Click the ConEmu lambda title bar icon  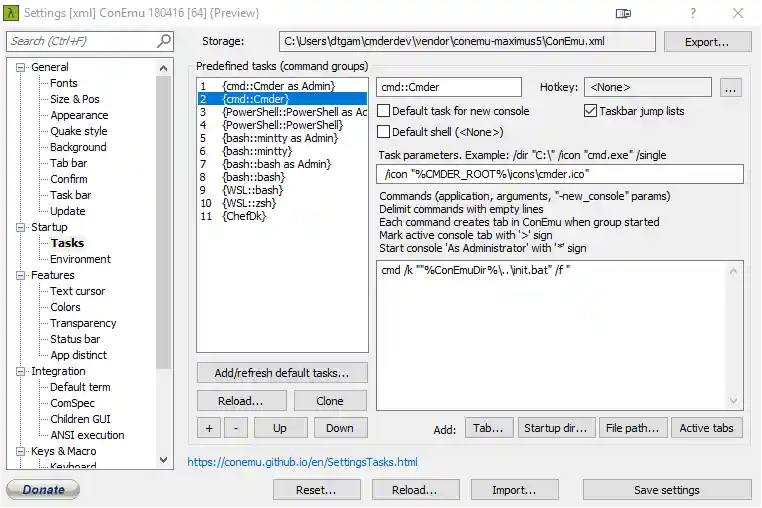tap(12, 12)
